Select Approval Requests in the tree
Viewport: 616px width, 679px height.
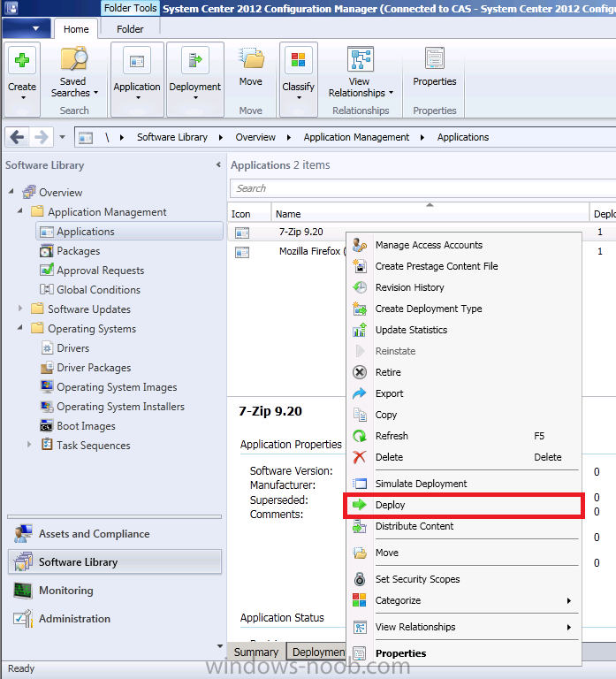(x=101, y=271)
